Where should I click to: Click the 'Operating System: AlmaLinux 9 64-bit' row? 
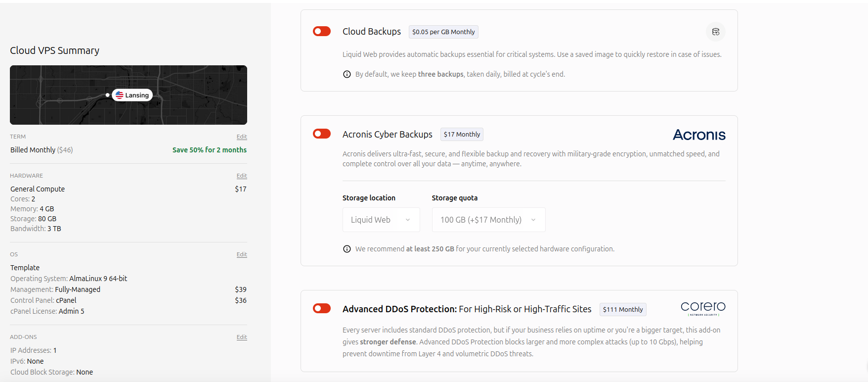69,279
